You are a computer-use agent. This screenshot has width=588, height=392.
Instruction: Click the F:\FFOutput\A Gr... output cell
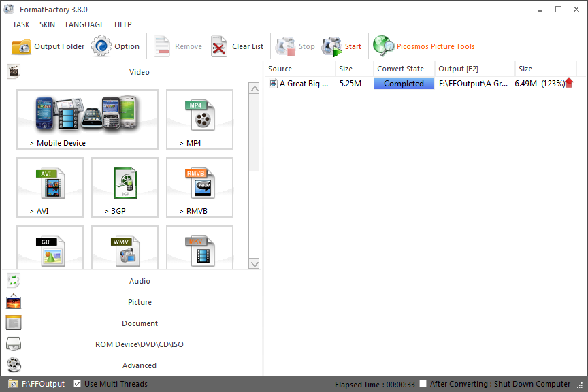(x=473, y=84)
